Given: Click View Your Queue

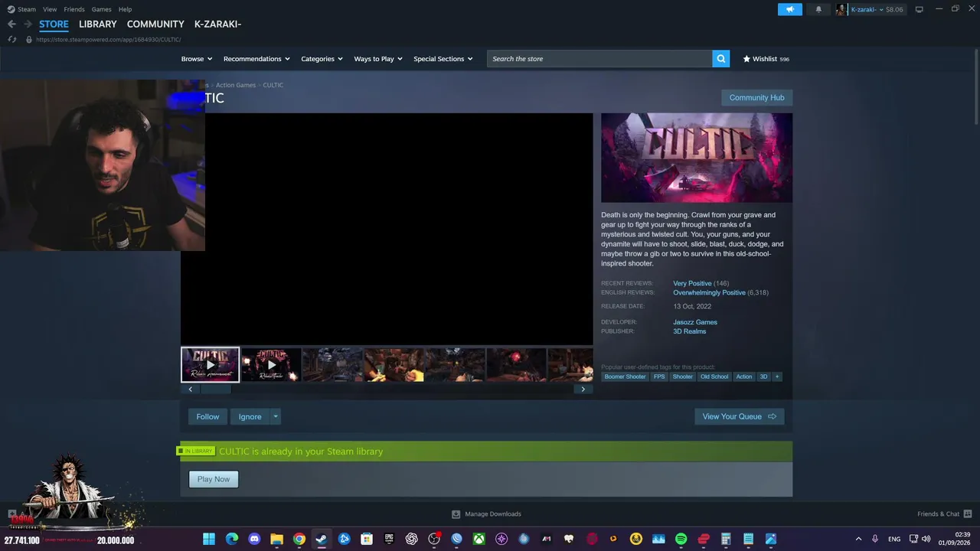Looking at the screenshot, I should click(x=739, y=416).
